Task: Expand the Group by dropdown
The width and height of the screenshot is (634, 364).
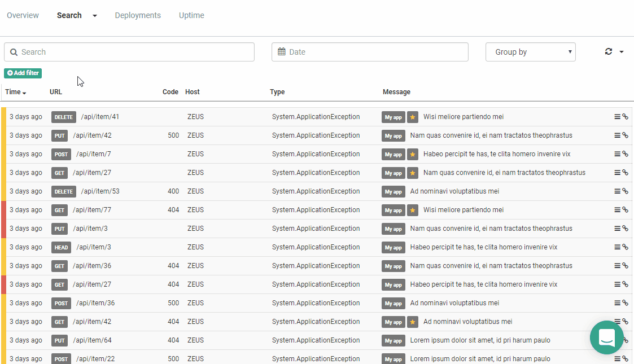Action: pyautogui.click(x=530, y=51)
